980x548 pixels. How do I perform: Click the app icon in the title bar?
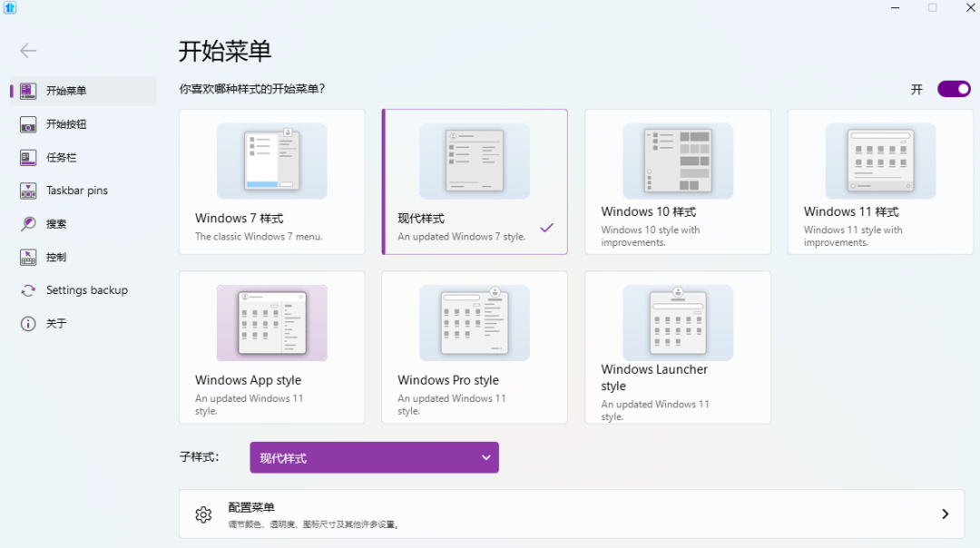tap(9, 7)
